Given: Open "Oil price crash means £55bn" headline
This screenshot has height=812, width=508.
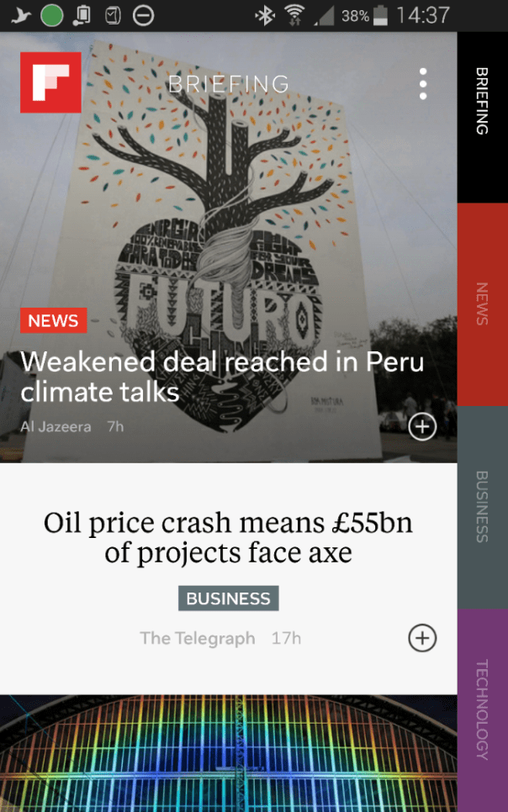Looking at the screenshot, I should (x=228, y=537).
